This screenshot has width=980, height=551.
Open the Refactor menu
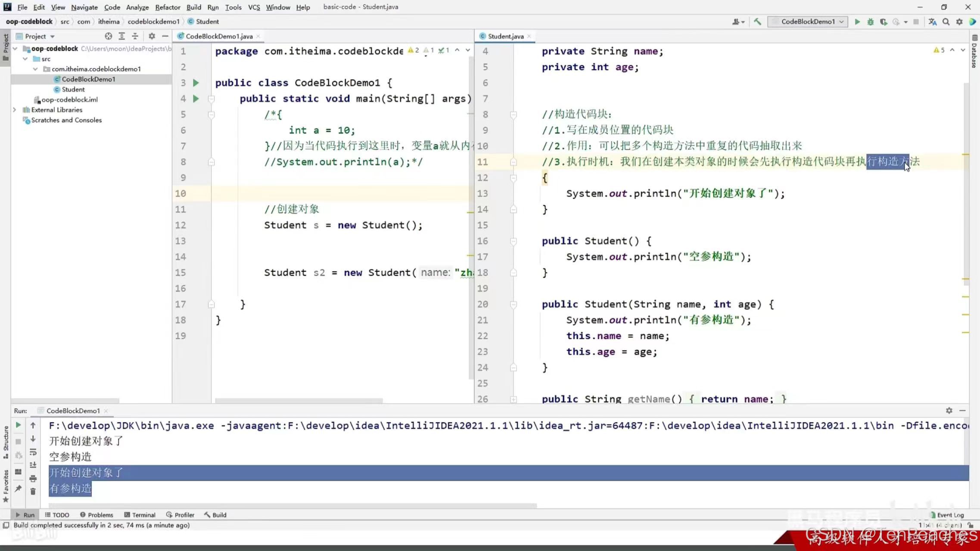tap(168, 7)
